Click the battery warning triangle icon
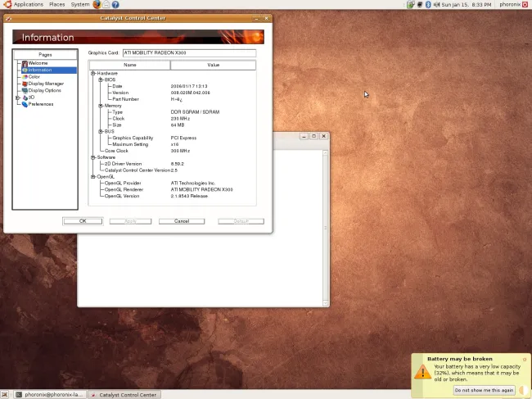This screenshot has width=532, height=399. pos(422,371)
